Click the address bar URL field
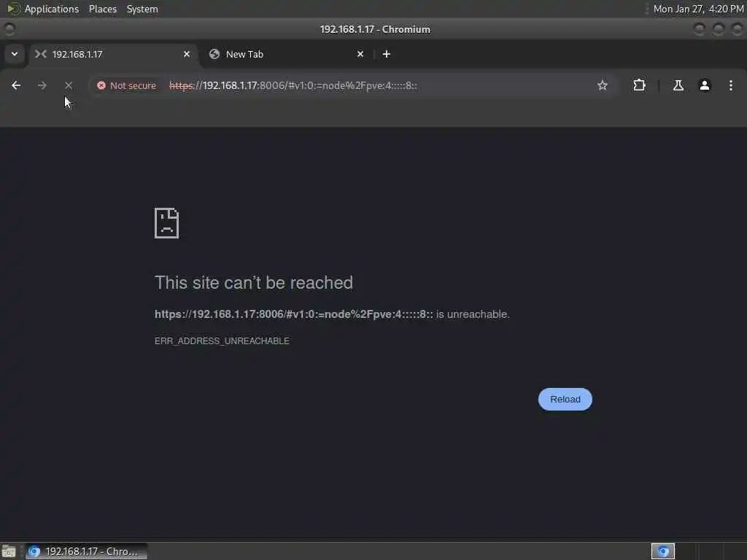This screenshot has width=747, height=560. coord(376,85)
